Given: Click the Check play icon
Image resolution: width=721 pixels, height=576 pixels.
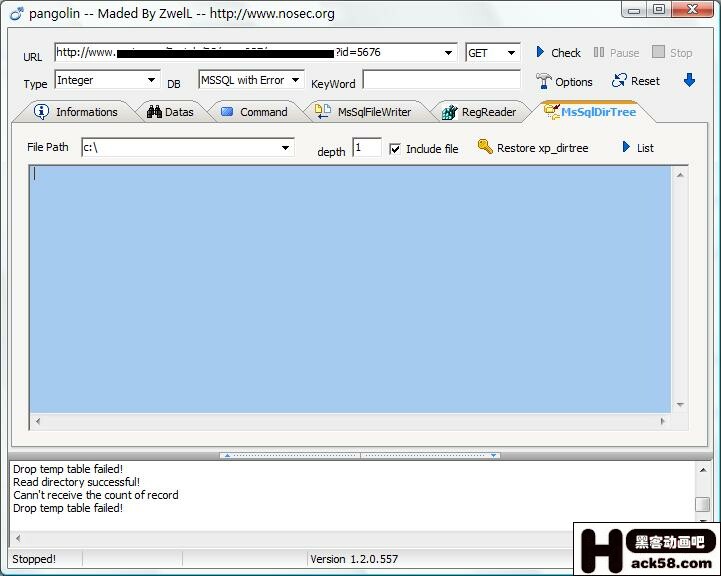Looking at the screenshot, I should pos(541,52).
